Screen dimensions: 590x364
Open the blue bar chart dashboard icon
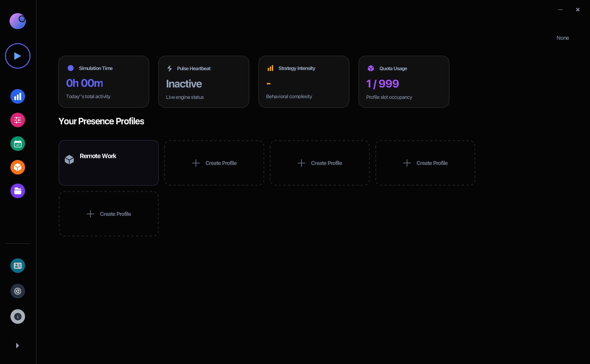coord(18,96)
